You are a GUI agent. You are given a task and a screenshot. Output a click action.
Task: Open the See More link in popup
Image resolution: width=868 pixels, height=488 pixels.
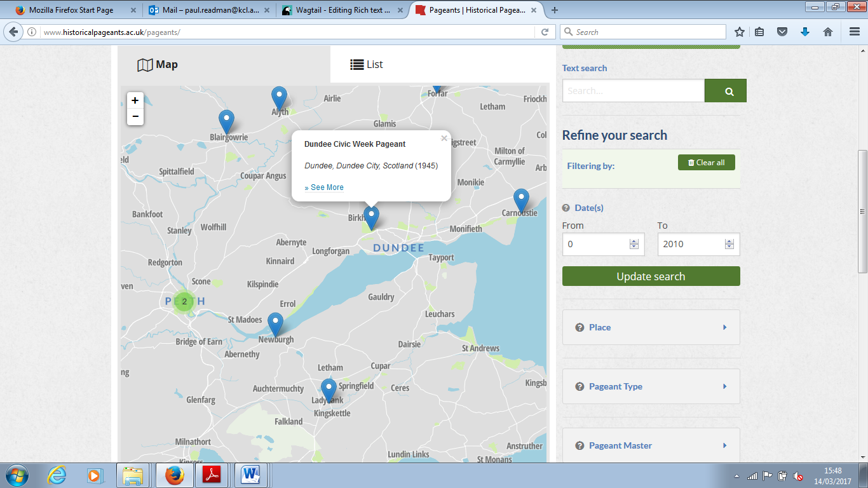click(x=324, y=187)
